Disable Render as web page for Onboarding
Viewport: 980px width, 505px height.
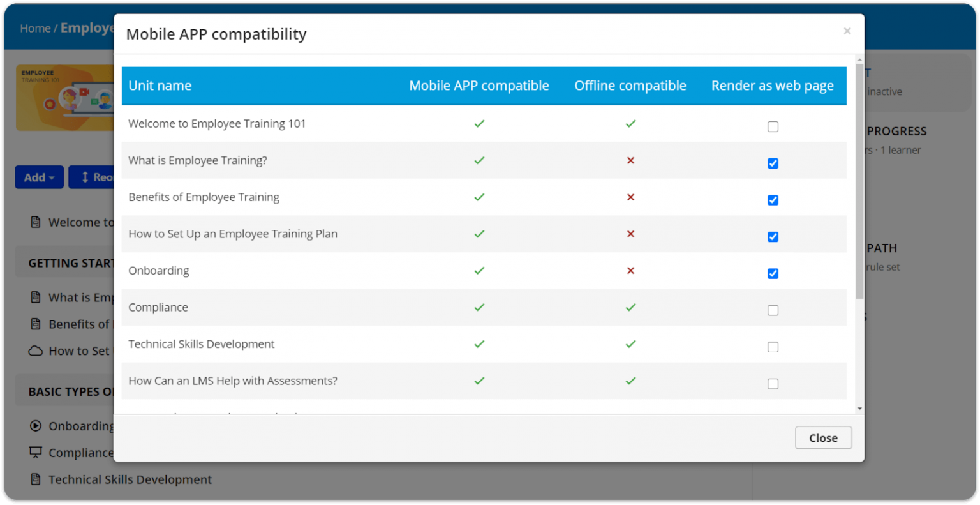pyautogui.click(x=773, y=273)
